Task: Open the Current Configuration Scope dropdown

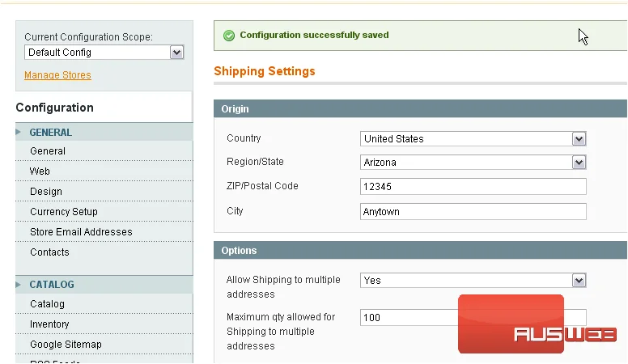Action: click(104, 53)
